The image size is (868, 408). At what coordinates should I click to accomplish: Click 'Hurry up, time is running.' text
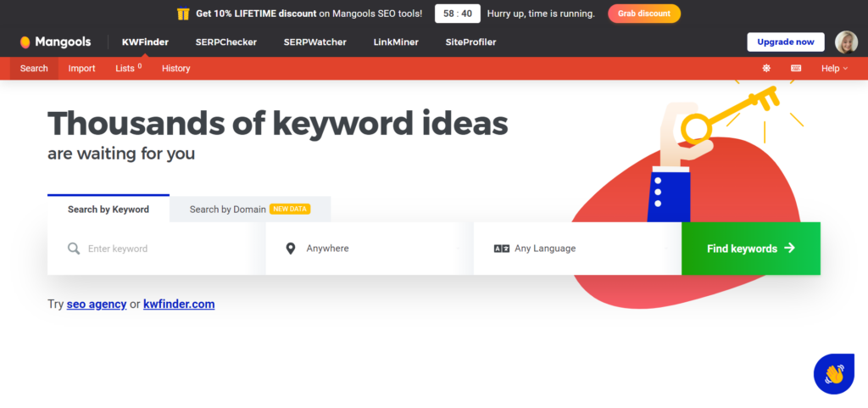pos(541,14)
